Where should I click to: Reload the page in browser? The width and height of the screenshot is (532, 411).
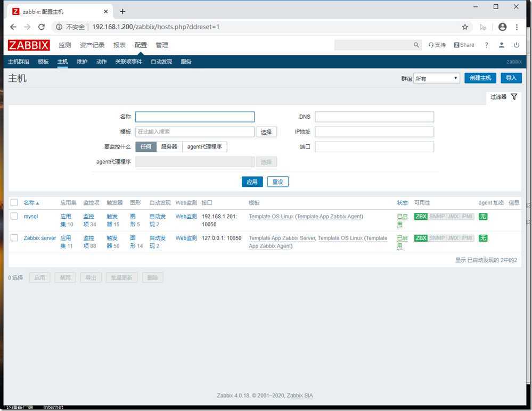point(42,27)
